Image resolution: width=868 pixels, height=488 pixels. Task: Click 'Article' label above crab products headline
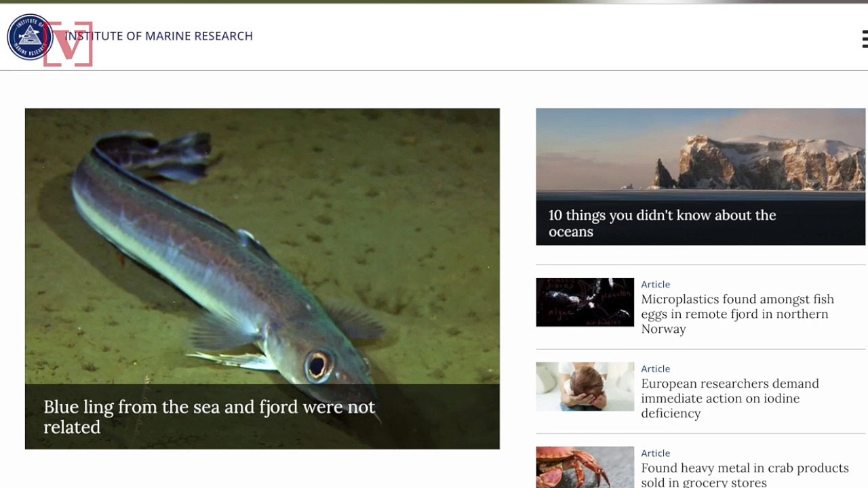tap(656, 453)
